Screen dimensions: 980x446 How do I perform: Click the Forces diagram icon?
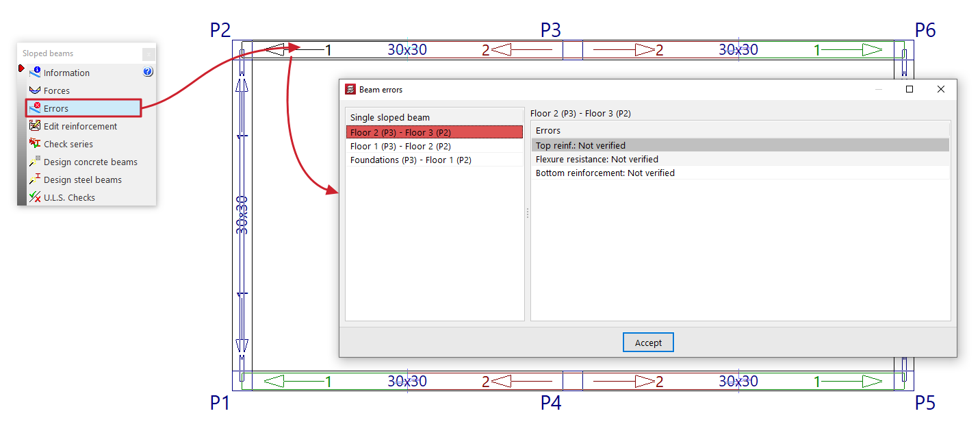point(35,90)
